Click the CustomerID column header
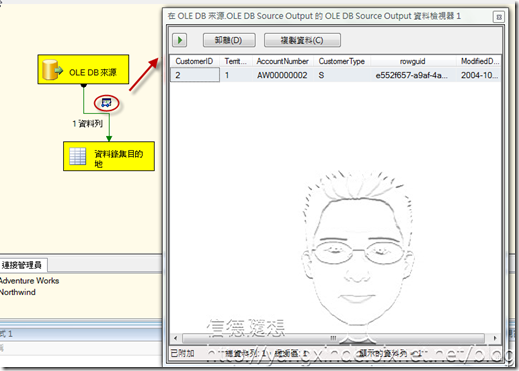Screen dimensions: 519x371 pyautogui.click(x=194, y=61)
